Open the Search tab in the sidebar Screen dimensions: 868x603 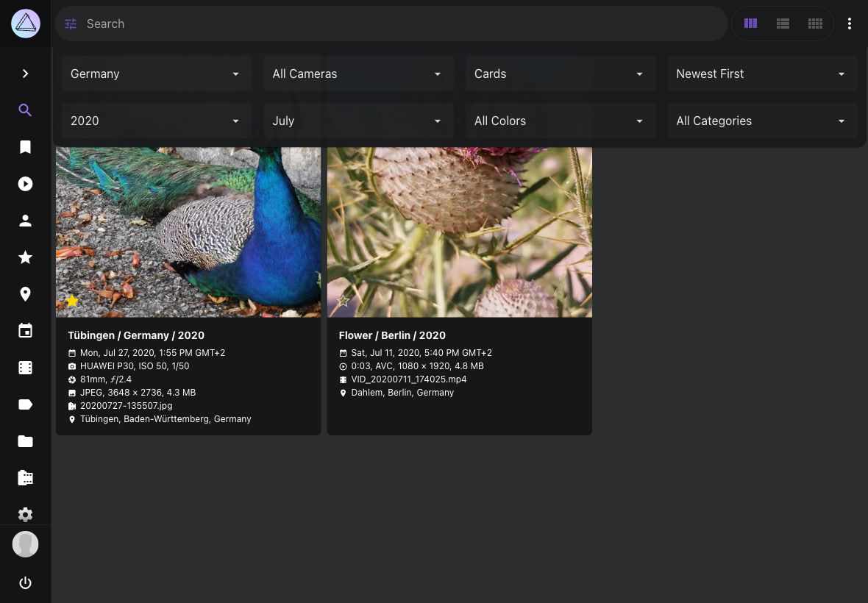26,110
